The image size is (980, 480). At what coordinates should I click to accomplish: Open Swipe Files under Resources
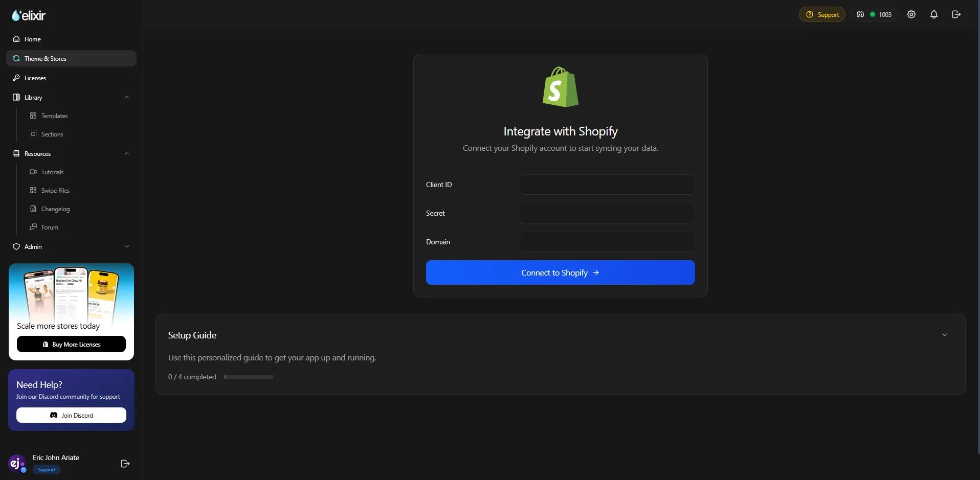click(x=55, y=191)
